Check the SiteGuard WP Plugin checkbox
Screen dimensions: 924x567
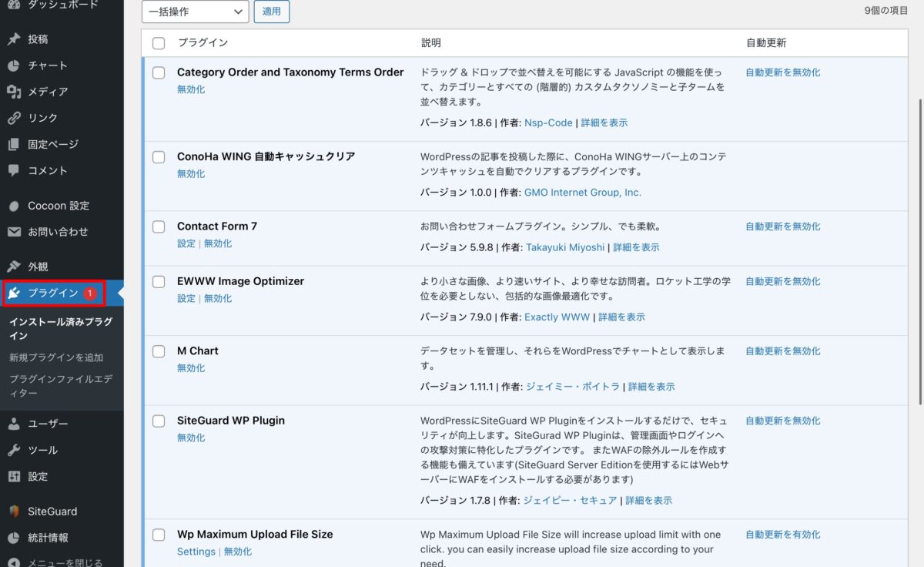pos(159,421)
